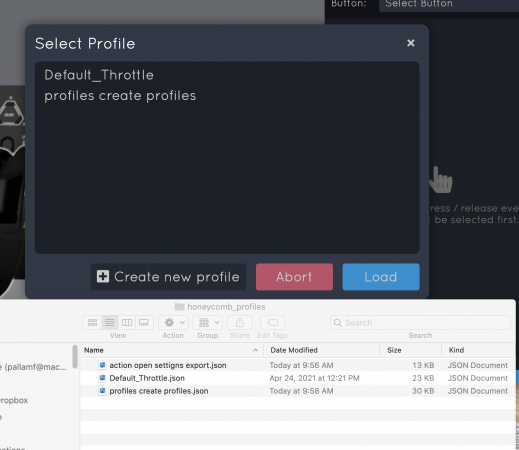Sort Finder list by Date Modified
Image resolution: width=519 pixels, height=450 pixels.
(322, 350)
